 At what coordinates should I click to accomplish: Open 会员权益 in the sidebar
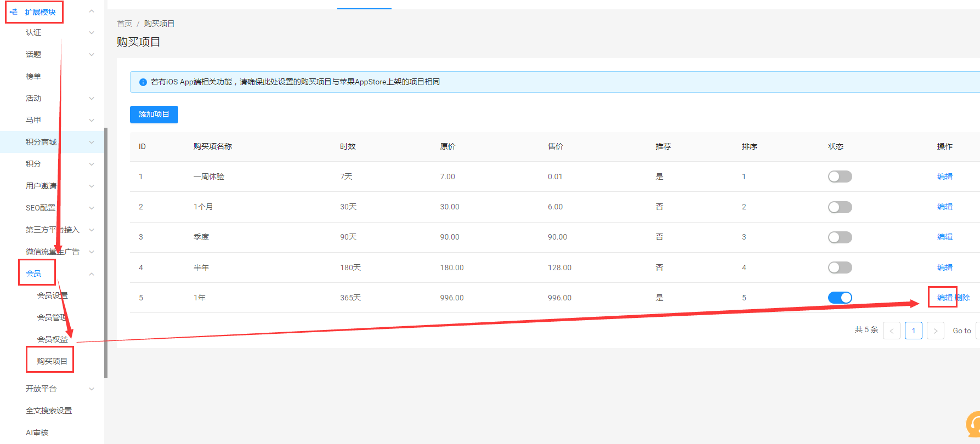(x=52, y=339)
